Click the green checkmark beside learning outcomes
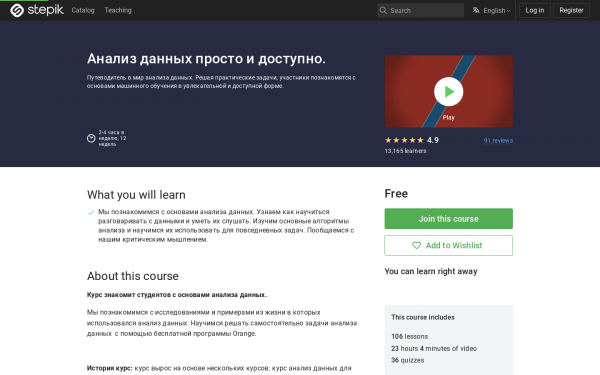The width and height of the screenshot is (600, 375). (91, 212)
